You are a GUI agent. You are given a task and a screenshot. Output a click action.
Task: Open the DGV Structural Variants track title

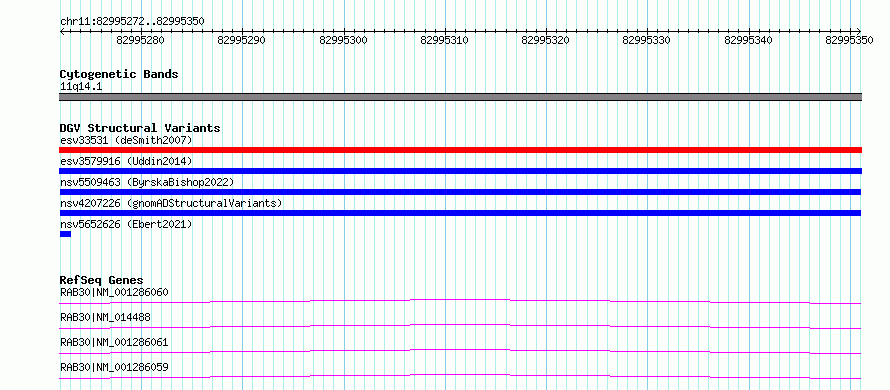(x=140, y=128)
